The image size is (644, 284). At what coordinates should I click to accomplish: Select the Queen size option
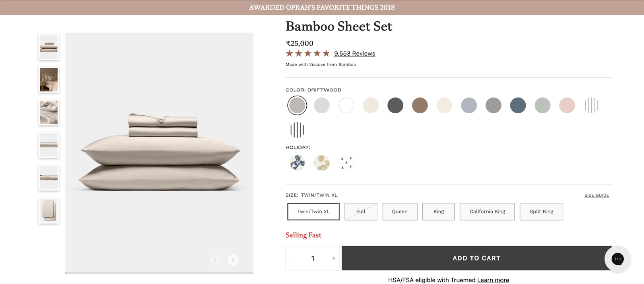pyautogui.click(x=399, y=211)
